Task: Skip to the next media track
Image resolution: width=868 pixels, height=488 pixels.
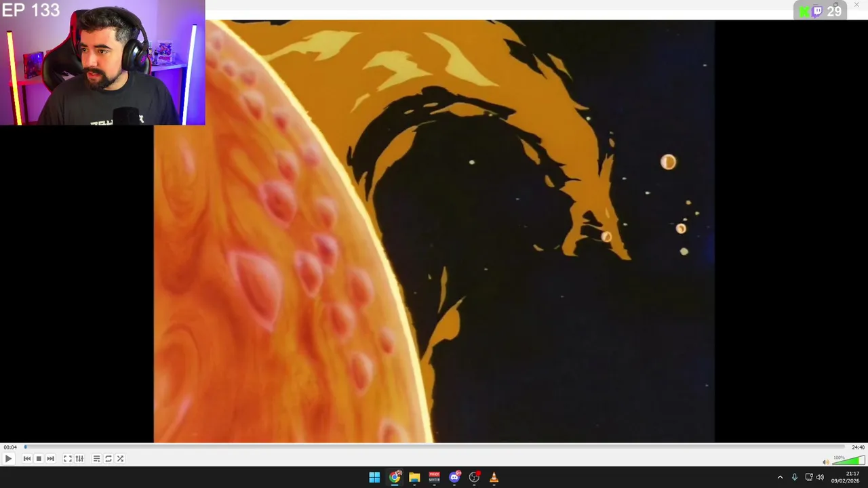Action: coord(50,459)
